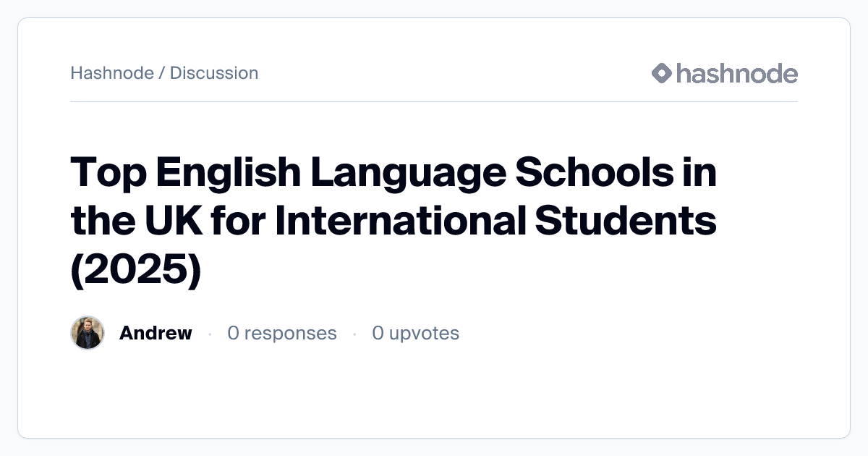Click the 0 upvotes label
This screenshot has height=456, width=868.
(x=415, y=333)
